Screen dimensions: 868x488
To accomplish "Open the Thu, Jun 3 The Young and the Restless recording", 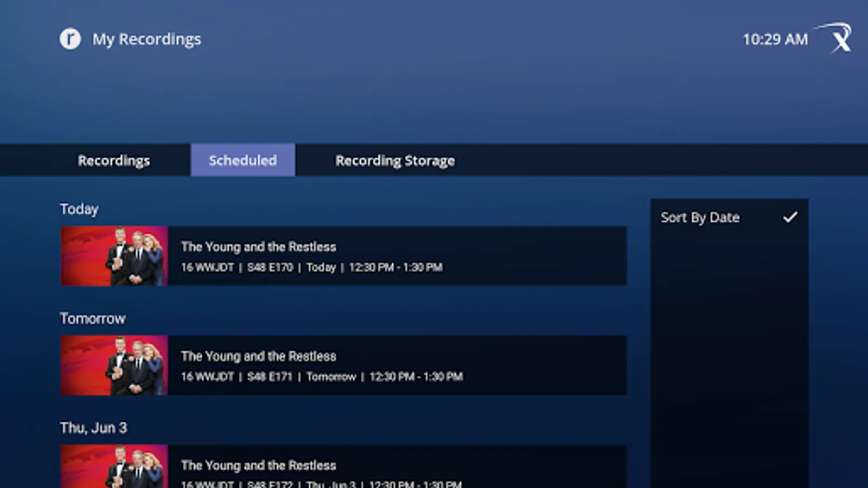I will (x=343, y=466).
